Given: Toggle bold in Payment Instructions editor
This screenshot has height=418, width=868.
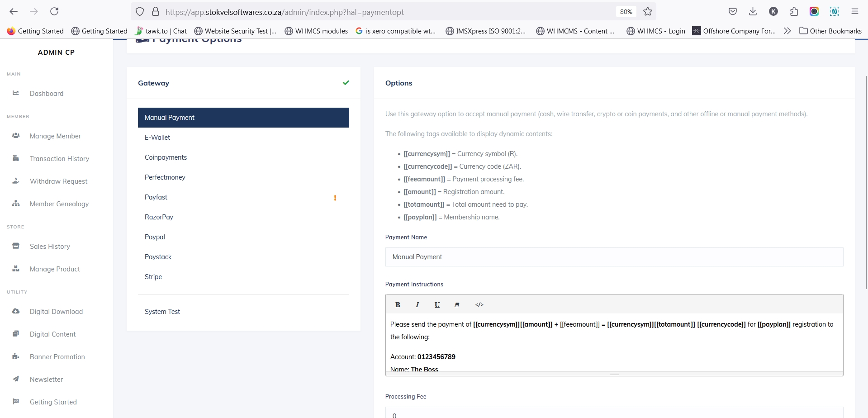Looking at the screenshot, I should [x=398, y=304].
